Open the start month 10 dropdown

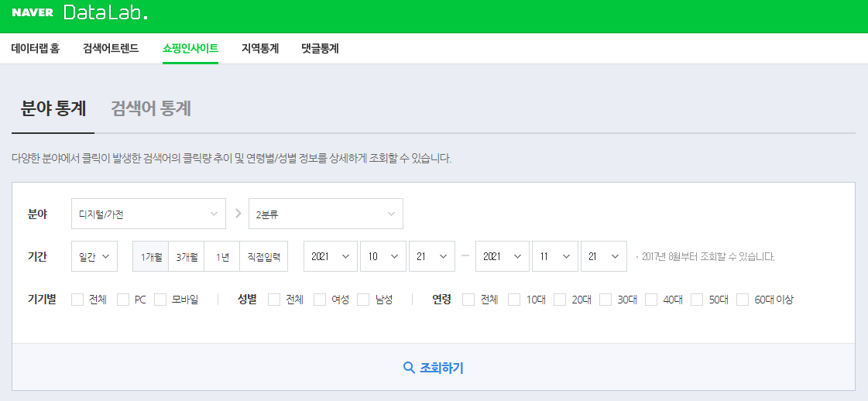point(383,256)
